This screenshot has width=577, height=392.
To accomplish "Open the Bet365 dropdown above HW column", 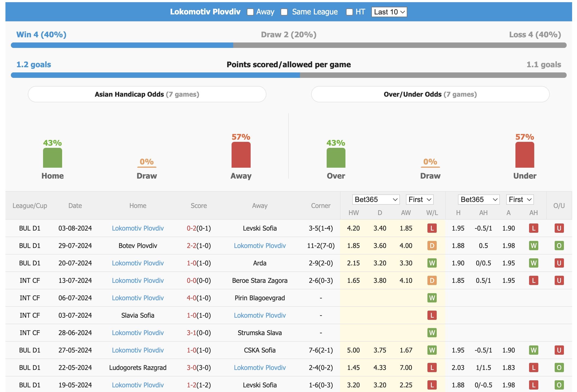I will [x=376, y=200].
